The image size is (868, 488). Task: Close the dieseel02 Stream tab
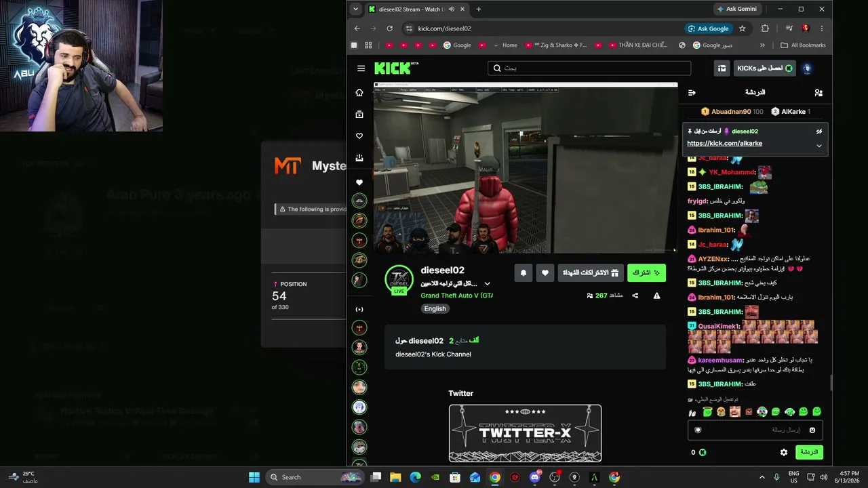pos(463,9)
